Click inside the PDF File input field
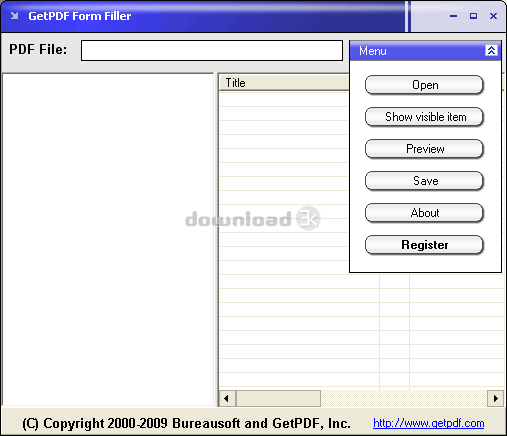Screen dimensions: 507x436 click(212, 51)
